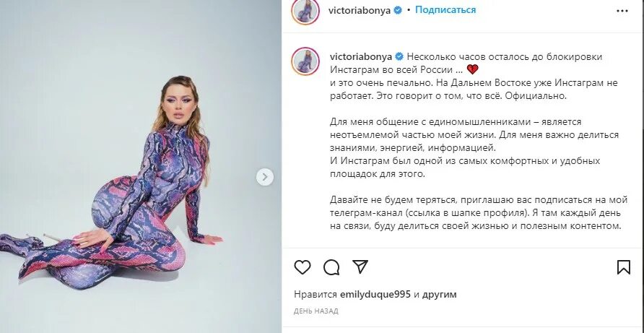Click the profile avatar in the post header

tap(305, 11)
